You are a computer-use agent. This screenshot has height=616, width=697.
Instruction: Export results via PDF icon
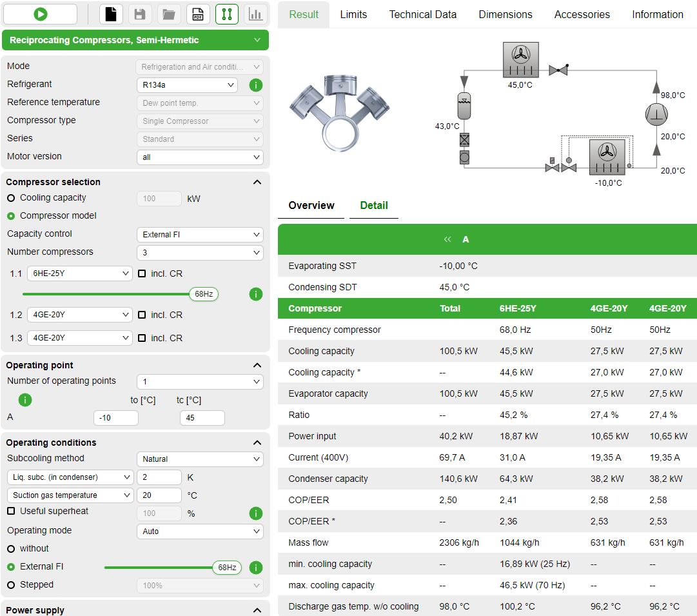click(x=198, y=14)
